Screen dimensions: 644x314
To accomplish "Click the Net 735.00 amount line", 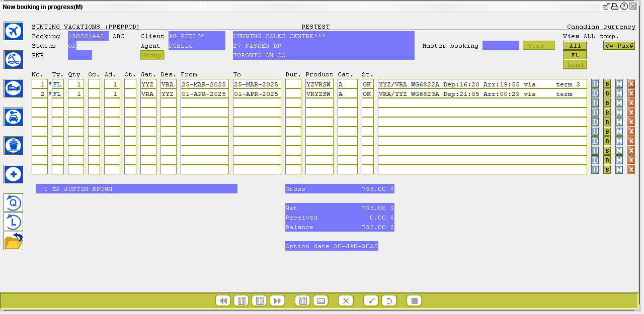I will 340,208.
